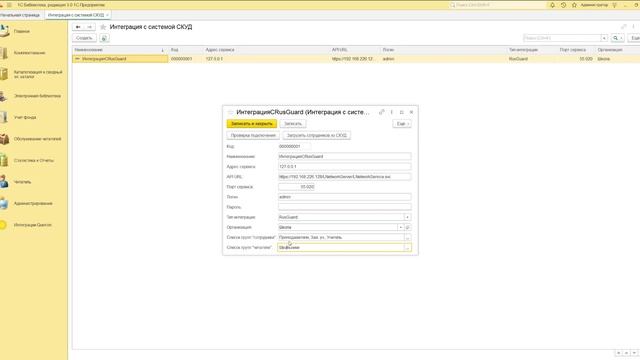Open the Организация field open-form icon

click(x=408, y=227)
